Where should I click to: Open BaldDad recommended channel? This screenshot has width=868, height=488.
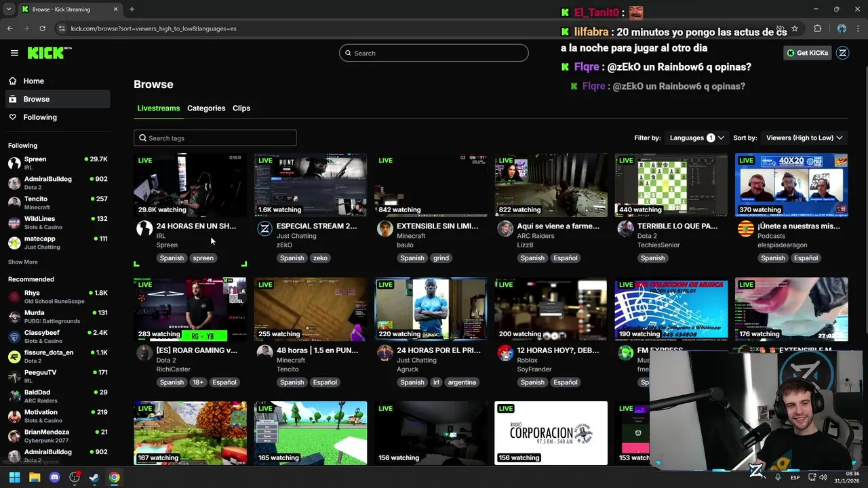[58, 396]
